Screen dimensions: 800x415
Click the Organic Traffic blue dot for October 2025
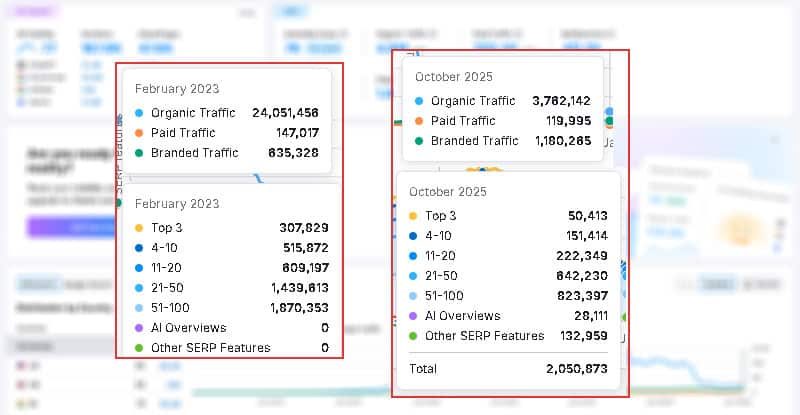419,101
